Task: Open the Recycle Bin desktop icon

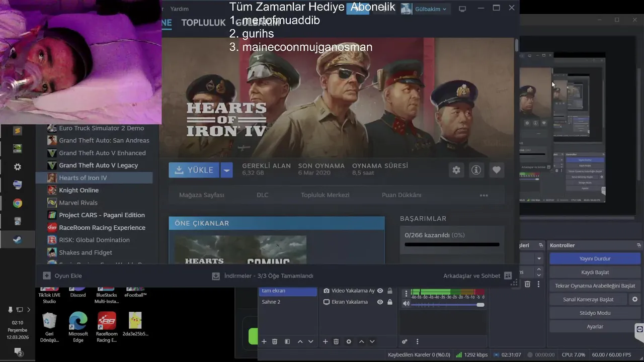Action: [x=49, y=326]
